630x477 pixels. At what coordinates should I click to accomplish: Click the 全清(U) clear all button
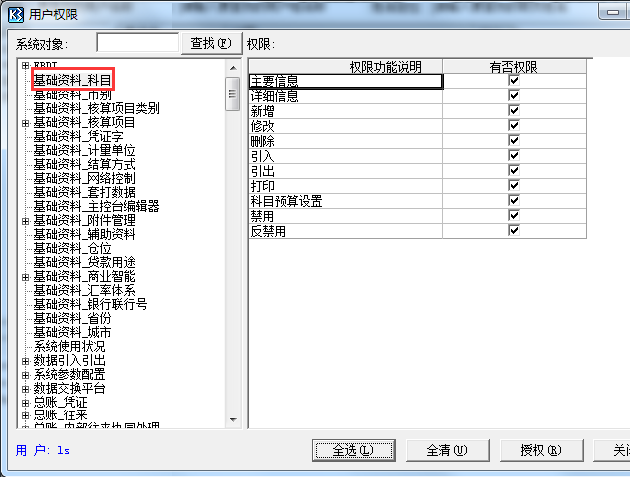click(x=447, y=450)
